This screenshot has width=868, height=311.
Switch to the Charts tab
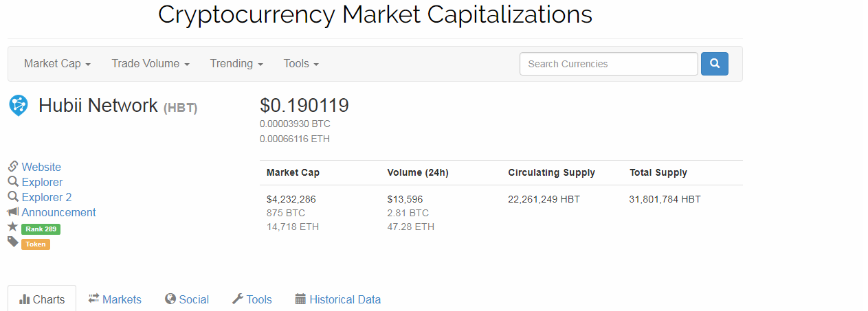click(42, 299)
